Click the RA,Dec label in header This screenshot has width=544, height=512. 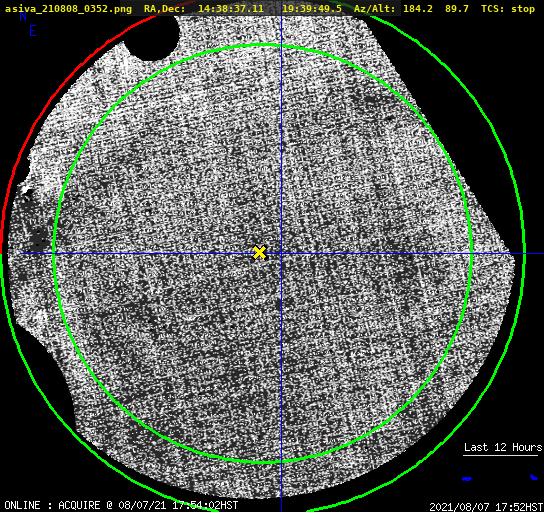pos(164,9)
